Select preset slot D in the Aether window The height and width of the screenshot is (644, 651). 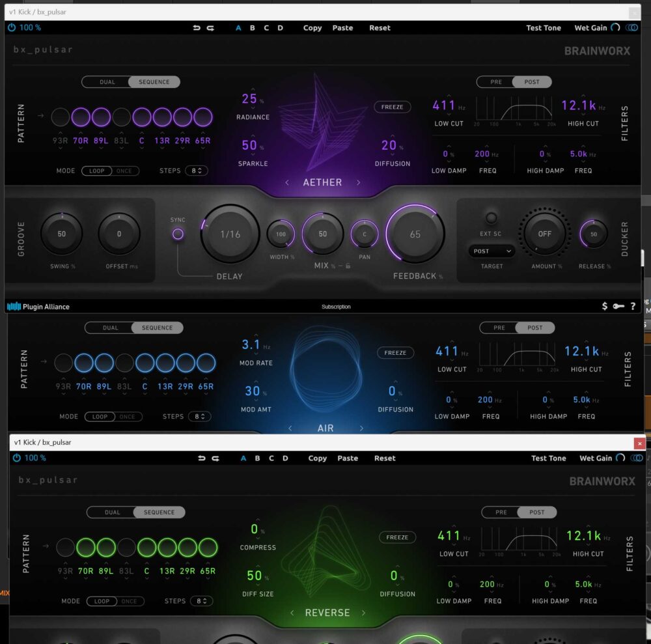pos(280,28)
